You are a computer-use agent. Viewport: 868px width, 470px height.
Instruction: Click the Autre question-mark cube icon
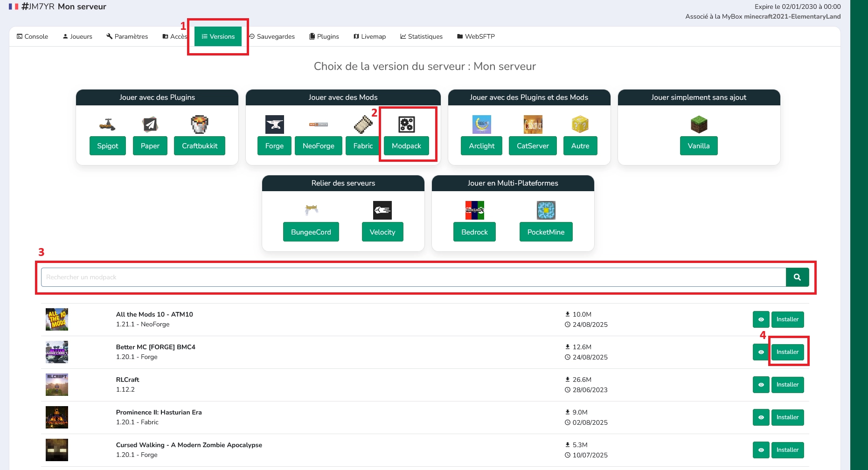point(580,124)
